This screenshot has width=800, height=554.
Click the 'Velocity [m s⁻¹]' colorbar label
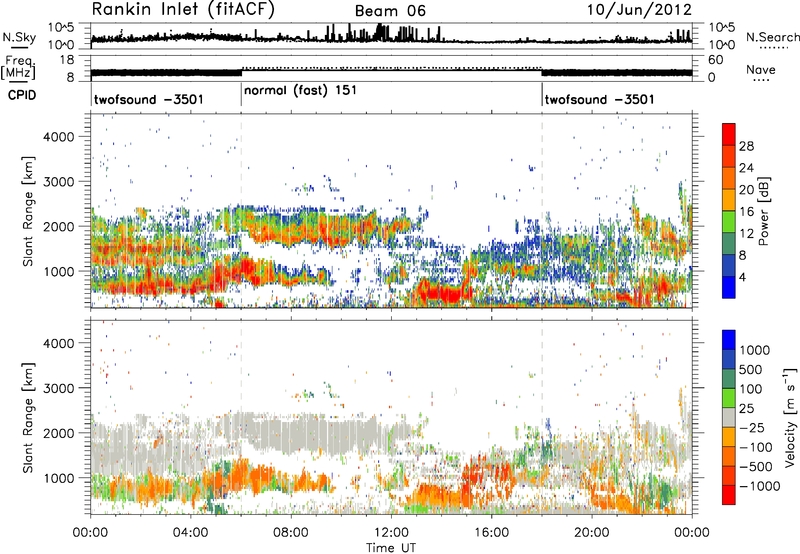(x=790, y=417)
